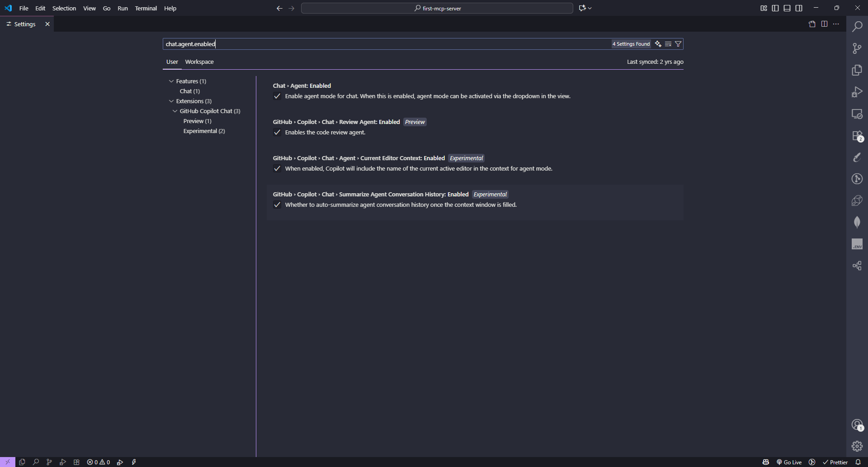Toggle Secondary Side Bar layout icon

[x=799, y=8]
